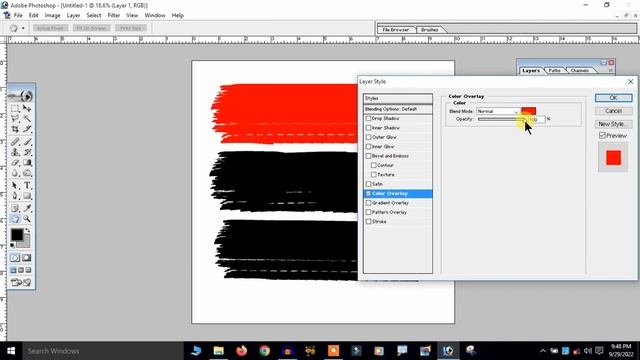
Task: Tick the Bevel and Emboss checkbox
Action: [x=368, y=156]
